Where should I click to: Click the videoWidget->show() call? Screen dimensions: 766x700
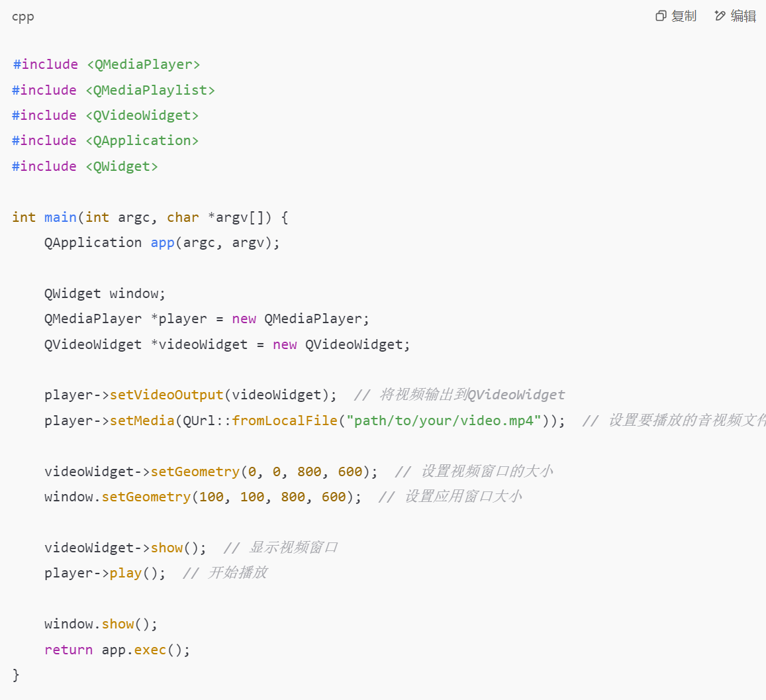(x=125, y=548)
